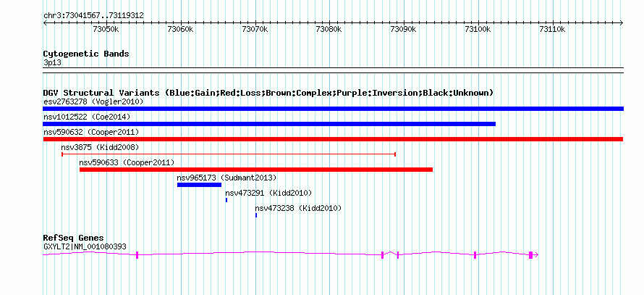
Task: Click the esv2763278 blue gain bar
Action: point(333,109)
